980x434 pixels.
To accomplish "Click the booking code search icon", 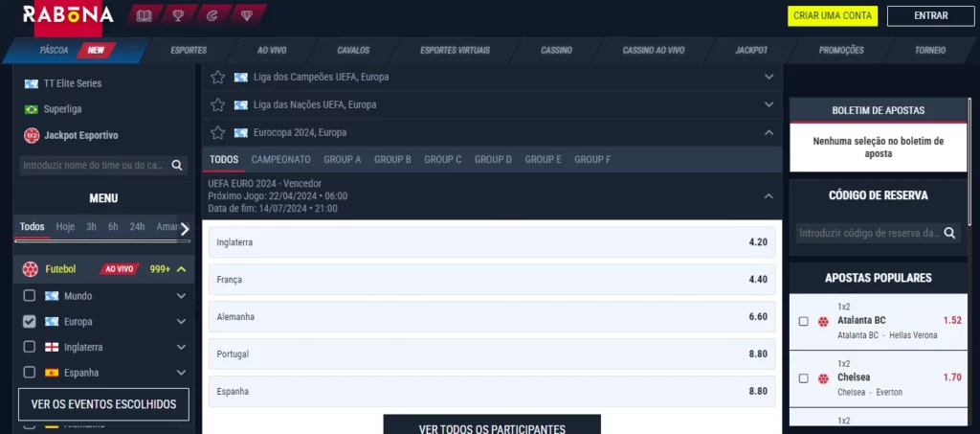I will 949,232.
